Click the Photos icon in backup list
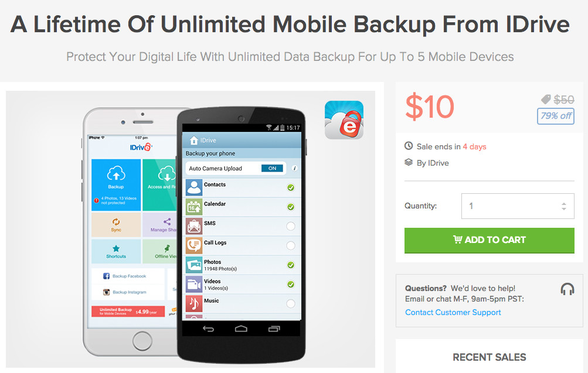The height and width of the screenshot is (373, 588). pyautogui.click(x=194, y=265)
